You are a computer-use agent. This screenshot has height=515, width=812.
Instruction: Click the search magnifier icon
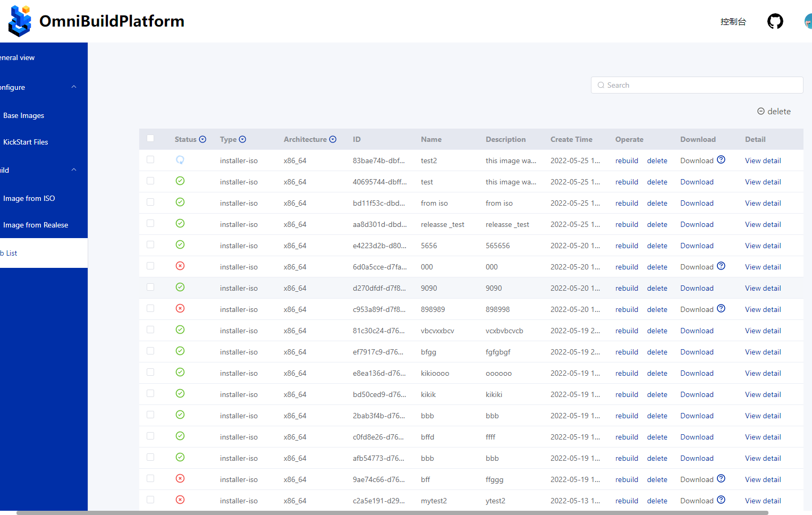[601, 85]
